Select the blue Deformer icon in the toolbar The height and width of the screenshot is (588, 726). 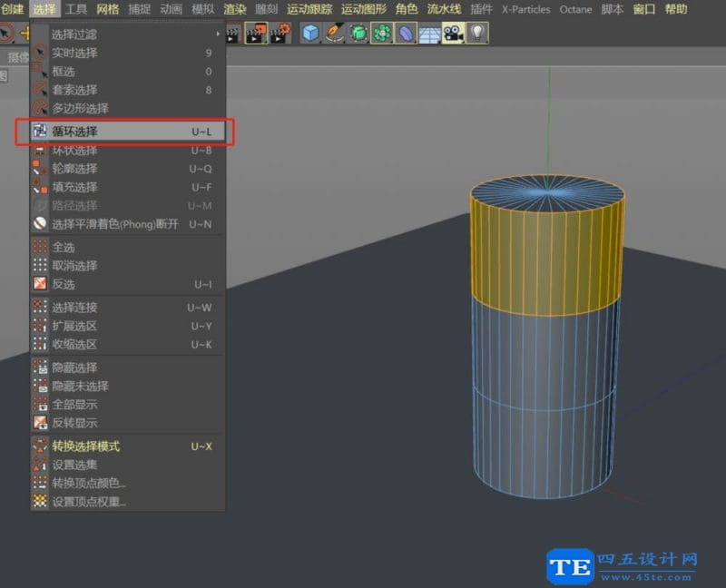point(405,32)
